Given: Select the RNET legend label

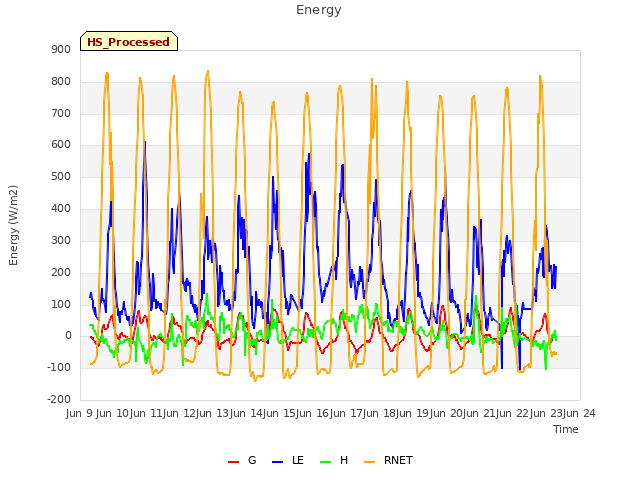Looking at the screenshot, I should click(x=398, y=460).
